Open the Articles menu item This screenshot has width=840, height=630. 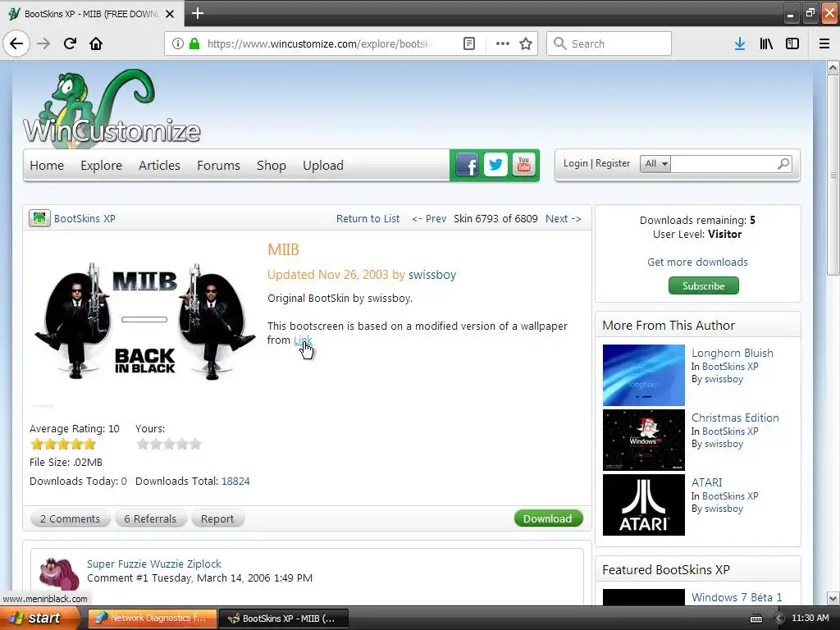[x=159, y=165]
